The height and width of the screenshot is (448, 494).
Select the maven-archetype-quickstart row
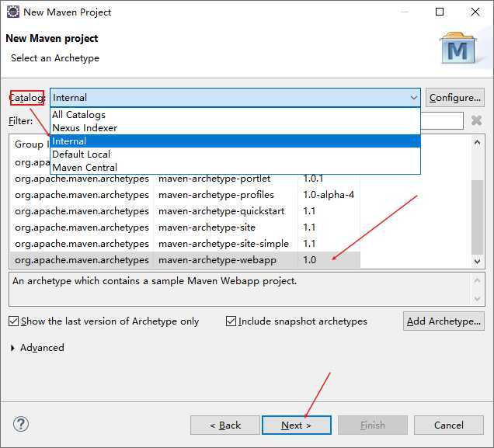[x=185, y=211]
